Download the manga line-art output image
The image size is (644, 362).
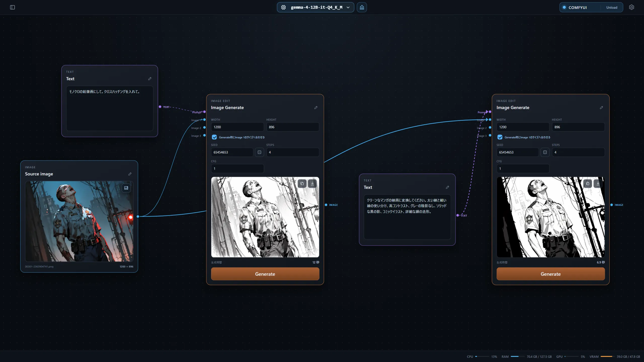[x=598, y=184]
